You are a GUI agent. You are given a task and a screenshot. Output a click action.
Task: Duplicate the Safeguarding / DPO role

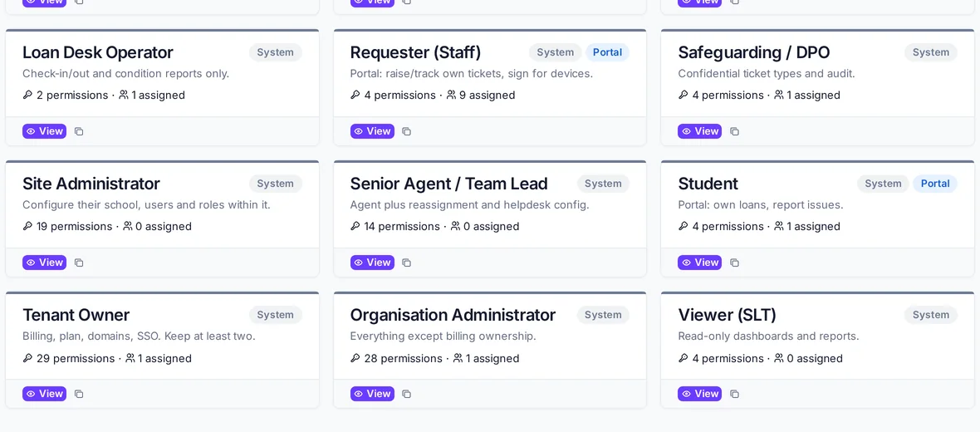734,131
